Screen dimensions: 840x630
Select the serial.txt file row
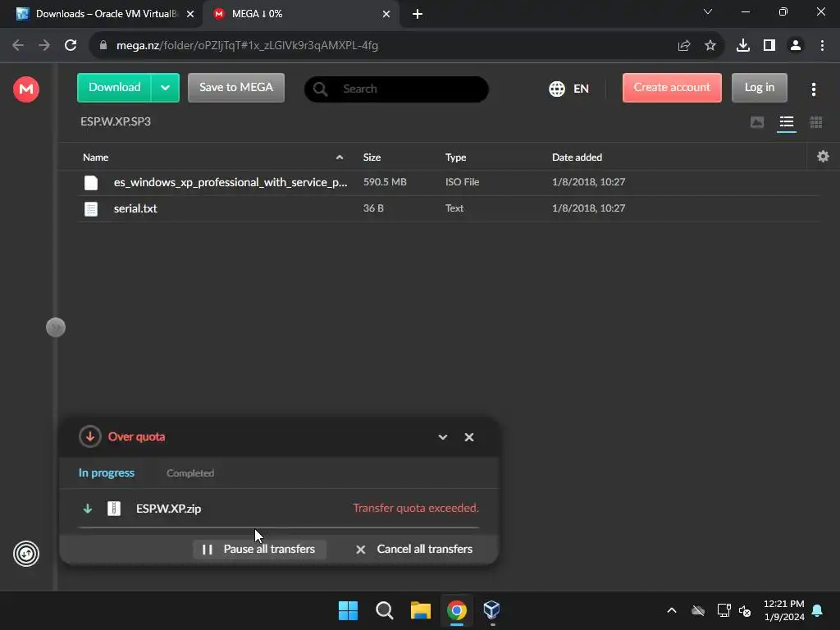(449, 208)
